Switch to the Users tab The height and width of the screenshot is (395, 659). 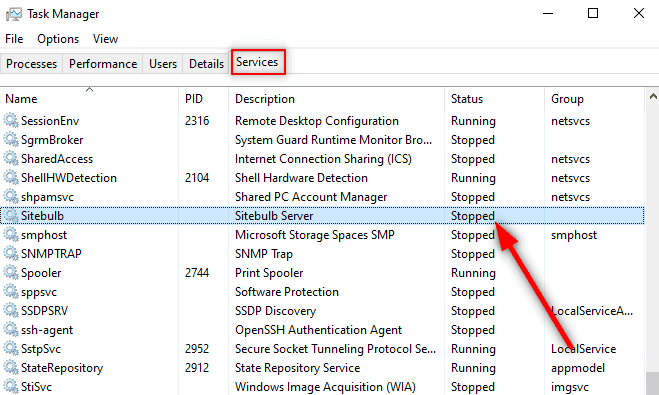163,63
